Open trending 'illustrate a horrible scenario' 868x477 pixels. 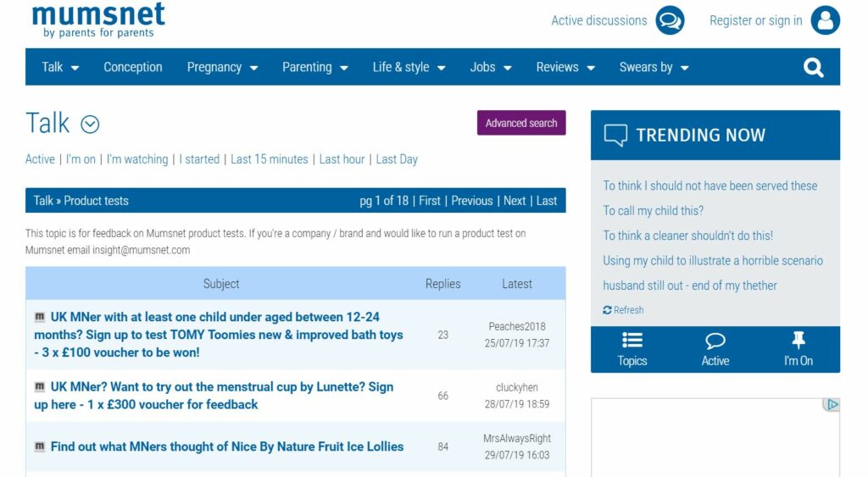(x=712, y=261)
